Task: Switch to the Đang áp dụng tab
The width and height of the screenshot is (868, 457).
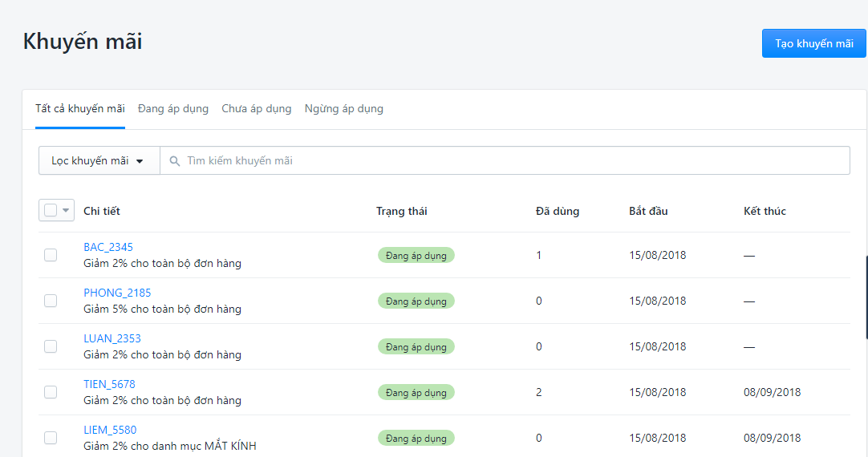Action: [173, 109]
